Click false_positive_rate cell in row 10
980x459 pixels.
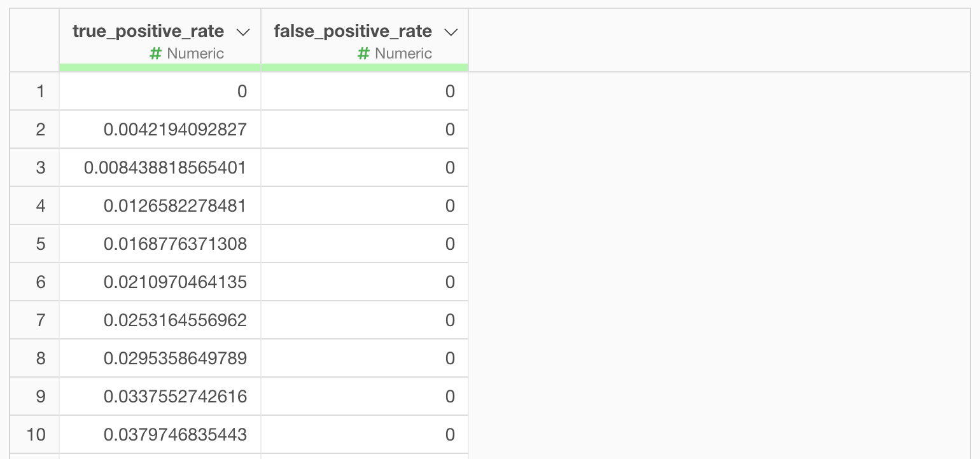[365, 435]
